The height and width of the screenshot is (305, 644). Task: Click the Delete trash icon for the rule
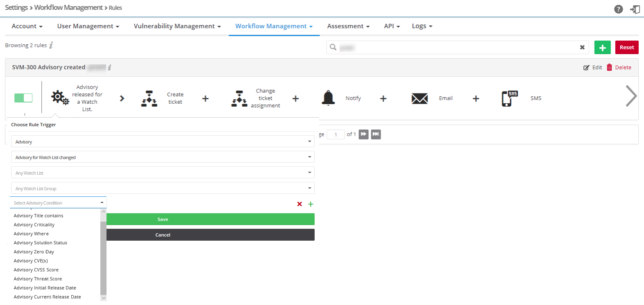pyautogui.click(x=609, y=67)
